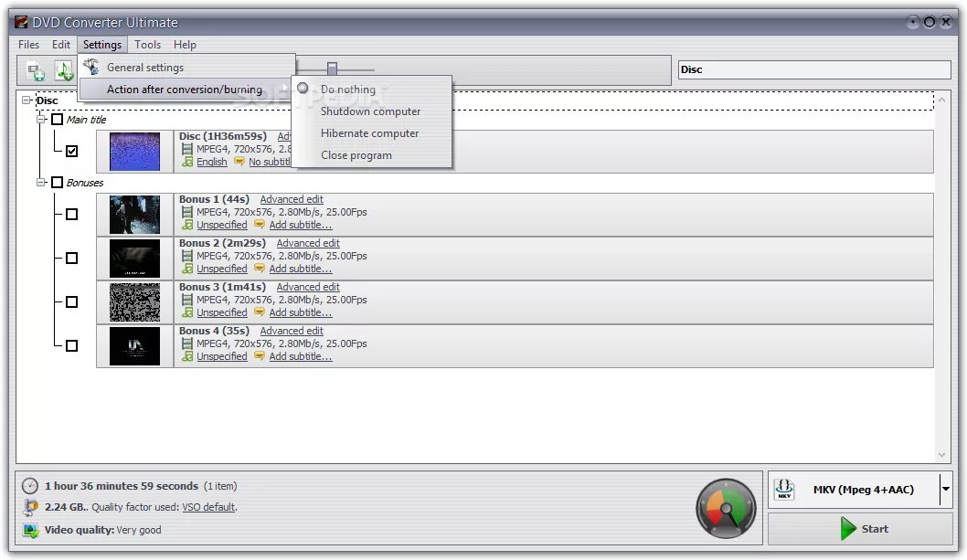Check the Bonus 2 checkbox
The image size is (967, 560).
71,258
